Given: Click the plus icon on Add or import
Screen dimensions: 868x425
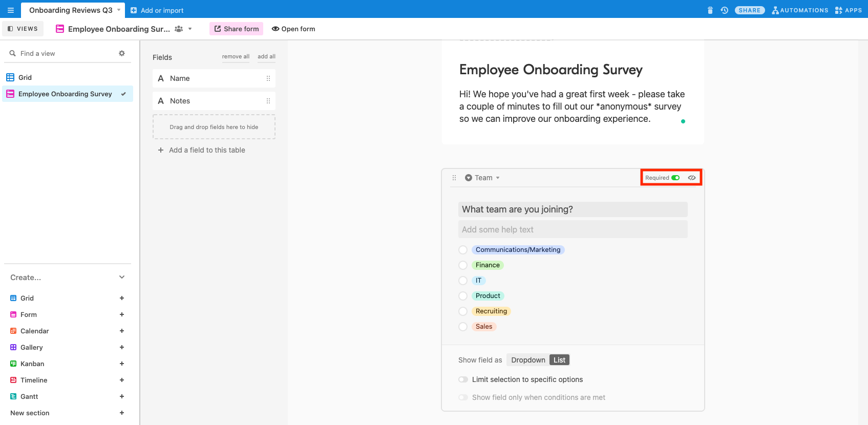Looking at the screenshot, I should 134,10.
